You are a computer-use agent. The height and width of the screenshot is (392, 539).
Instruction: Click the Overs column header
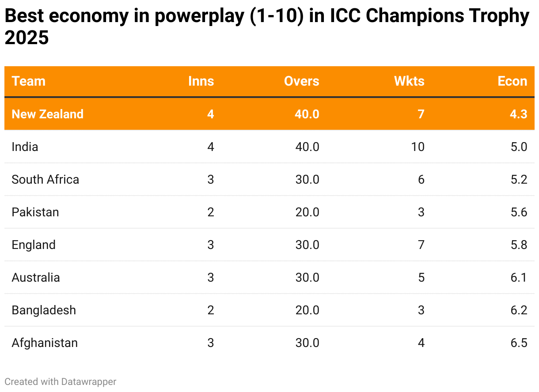301,81
